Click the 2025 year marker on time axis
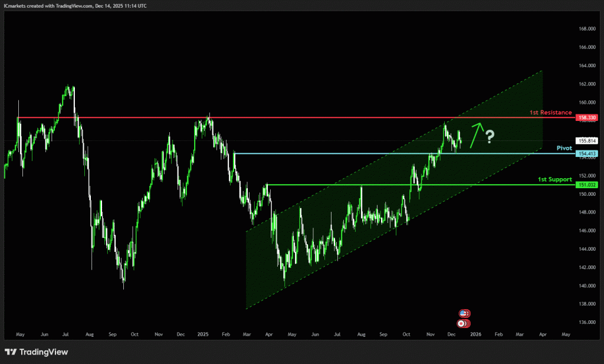Viewport: 604px width, 364px height. coord(203,334)
